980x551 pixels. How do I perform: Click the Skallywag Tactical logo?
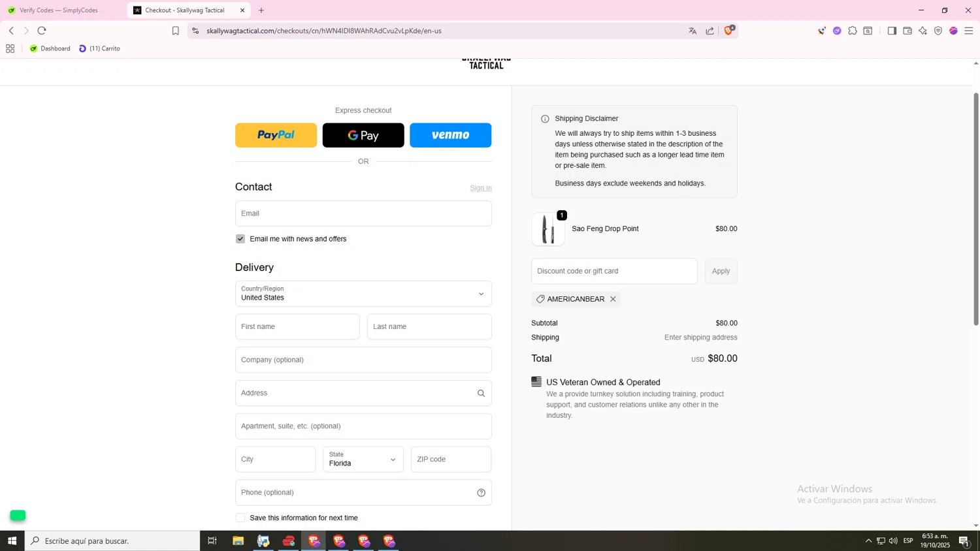click(487, 63)
